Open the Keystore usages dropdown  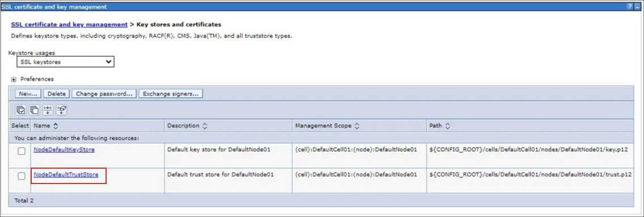click(65, 62)
